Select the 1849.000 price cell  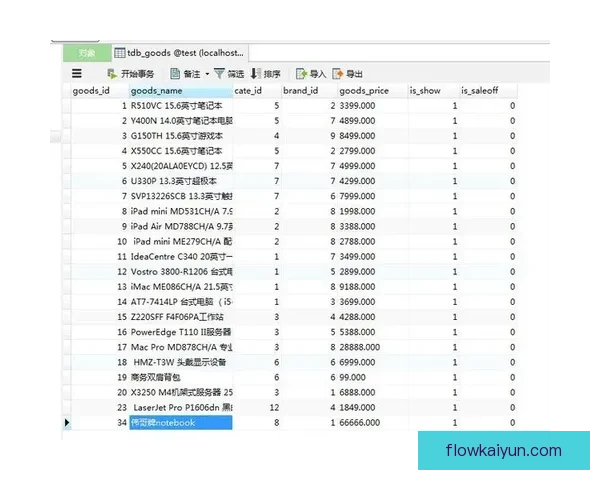(373, 408)
